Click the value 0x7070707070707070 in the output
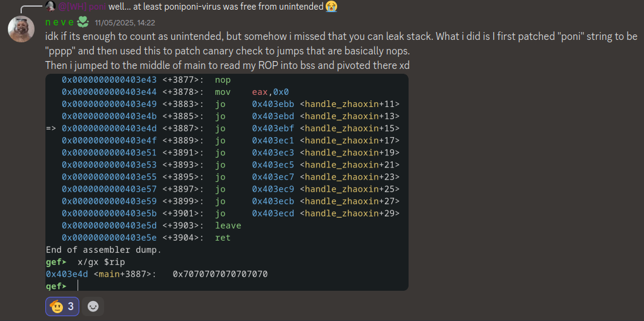 [x=220, y=274]
